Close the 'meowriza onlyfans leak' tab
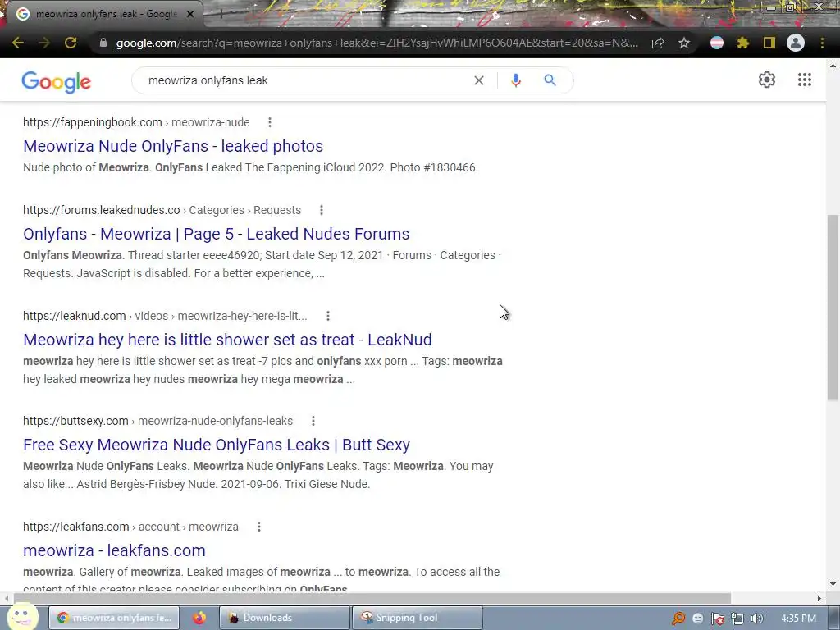 pyautogui.click(x=190, y=14)
